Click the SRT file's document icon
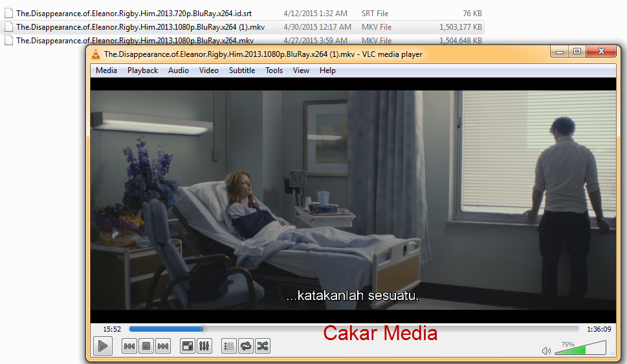Screen dimensions: 627x364 [8, 13]
